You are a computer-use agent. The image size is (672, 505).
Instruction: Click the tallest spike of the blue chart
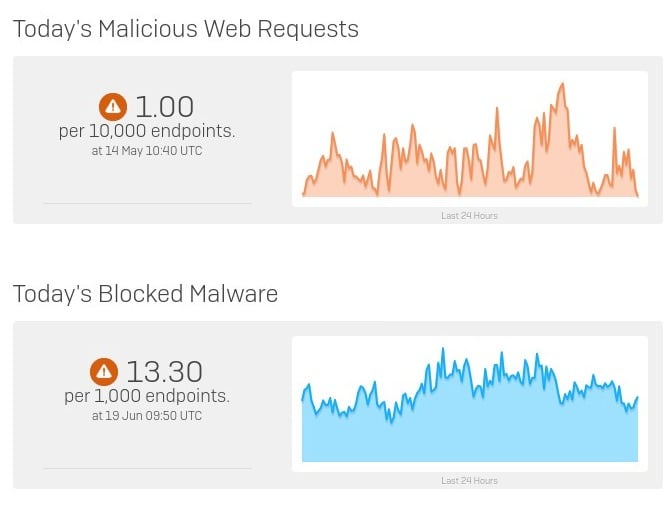coord(443,349)
